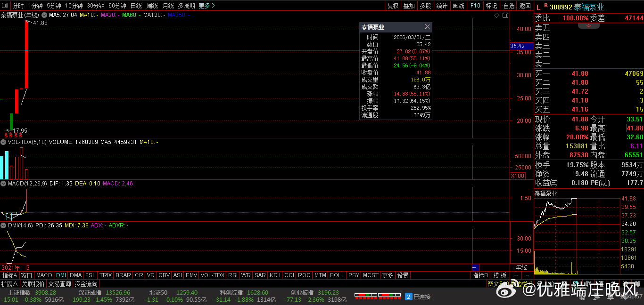Switch to 月线 chart
The height and width of the screenshot is (305, 644).
pyautogui.click(x=168, y=6)
